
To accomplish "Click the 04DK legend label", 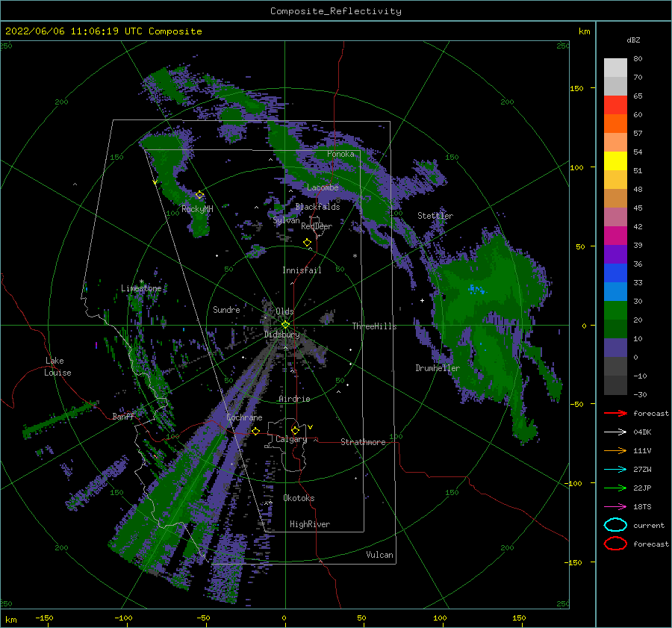I will 642,432.
